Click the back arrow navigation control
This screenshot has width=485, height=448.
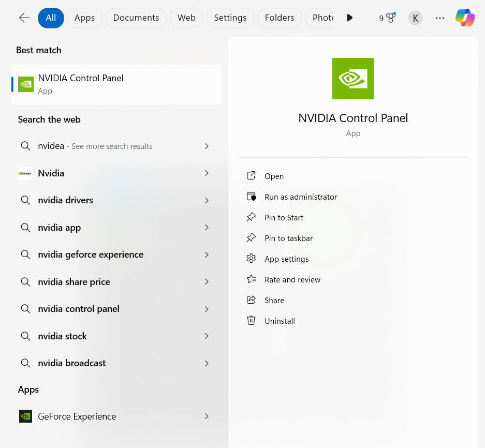24,17
